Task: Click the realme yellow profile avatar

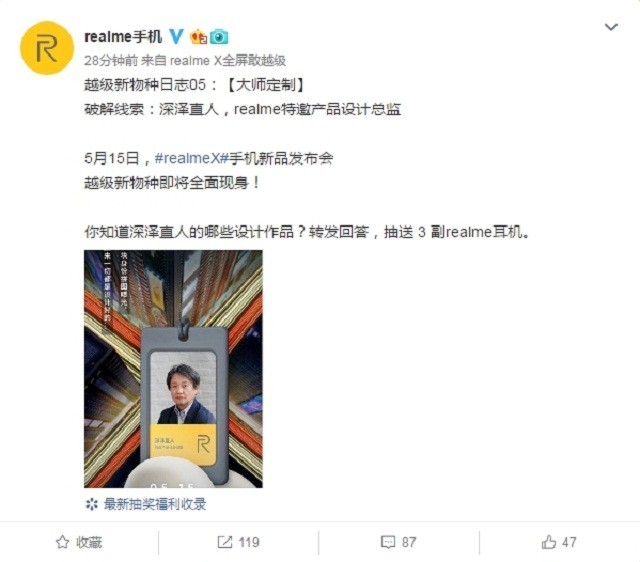Action: [47, 48]
